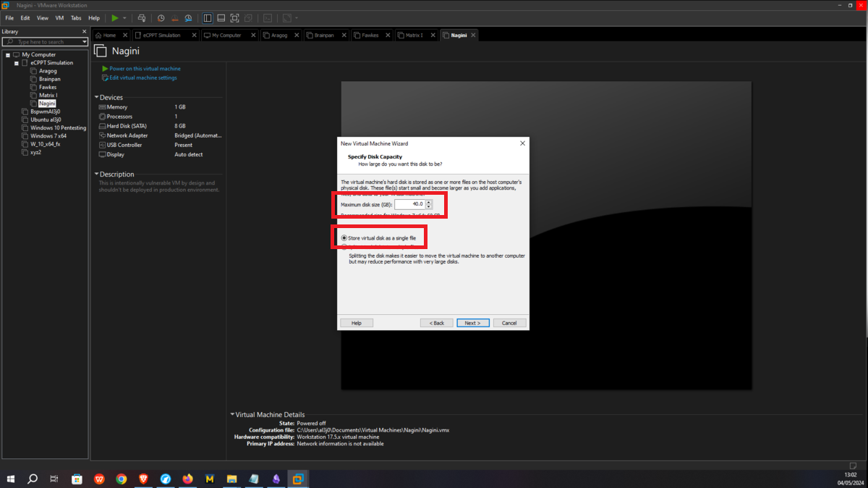Open the power options dropdown arrow
This screenshot has height=488, width=868.
[x=124, y=17]
